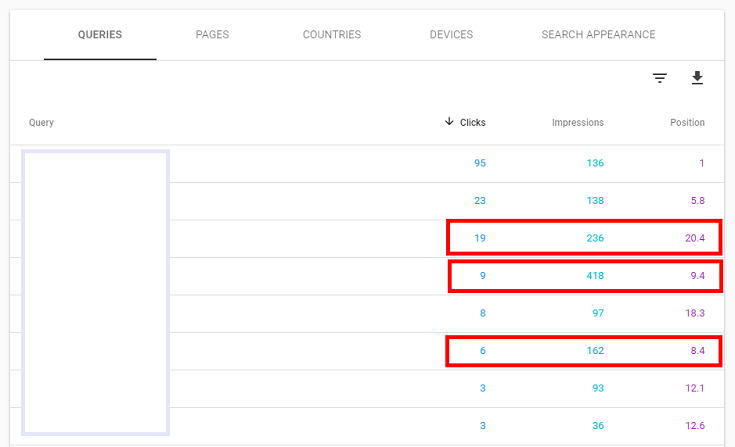
Task: Click the position value 1
Action: [702, 163]
